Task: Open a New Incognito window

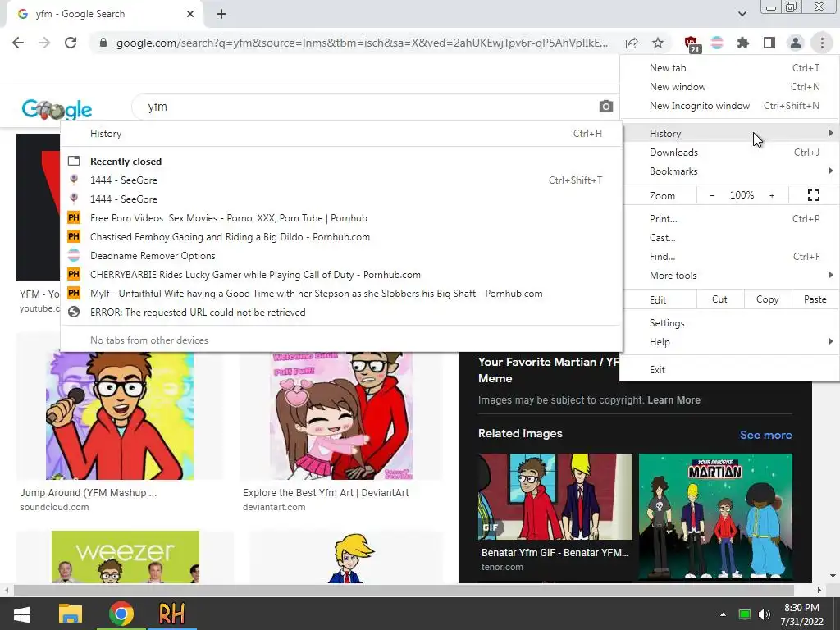Action: [729, 106]
